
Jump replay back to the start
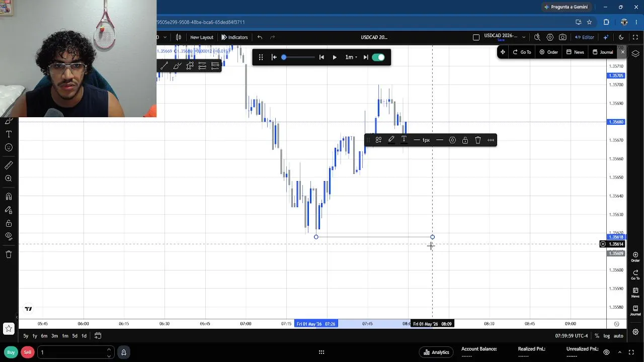[274, 57]
